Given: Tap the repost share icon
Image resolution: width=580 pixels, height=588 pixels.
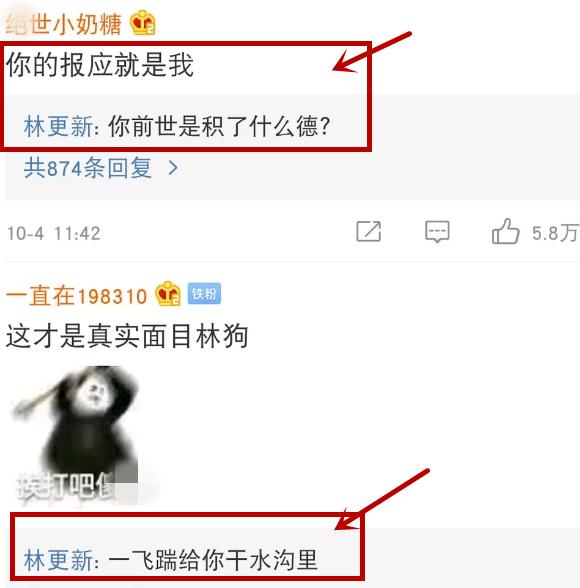Looking at the screenshot, I should (369, 231).
